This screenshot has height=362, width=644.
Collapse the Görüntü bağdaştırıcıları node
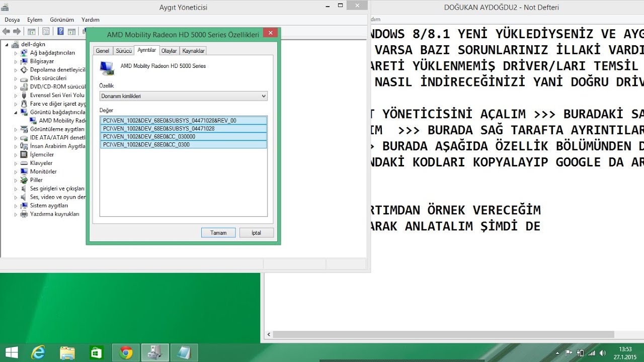[x=16, y=112]
